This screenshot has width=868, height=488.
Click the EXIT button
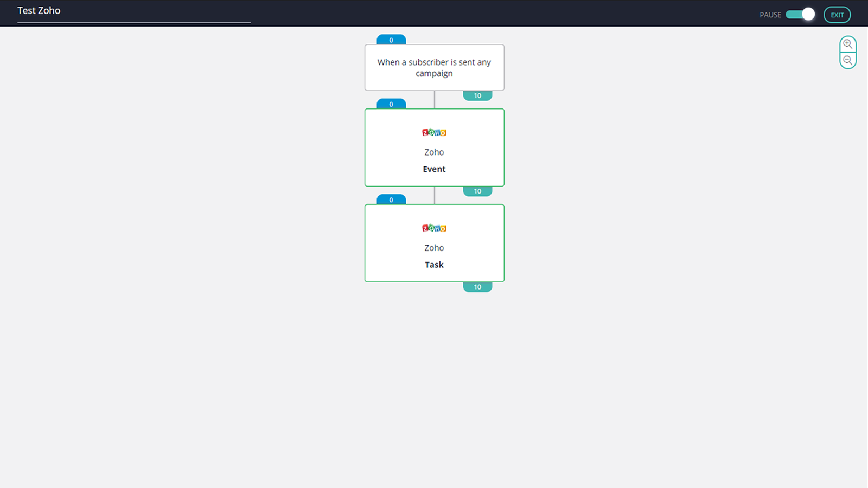837,15
